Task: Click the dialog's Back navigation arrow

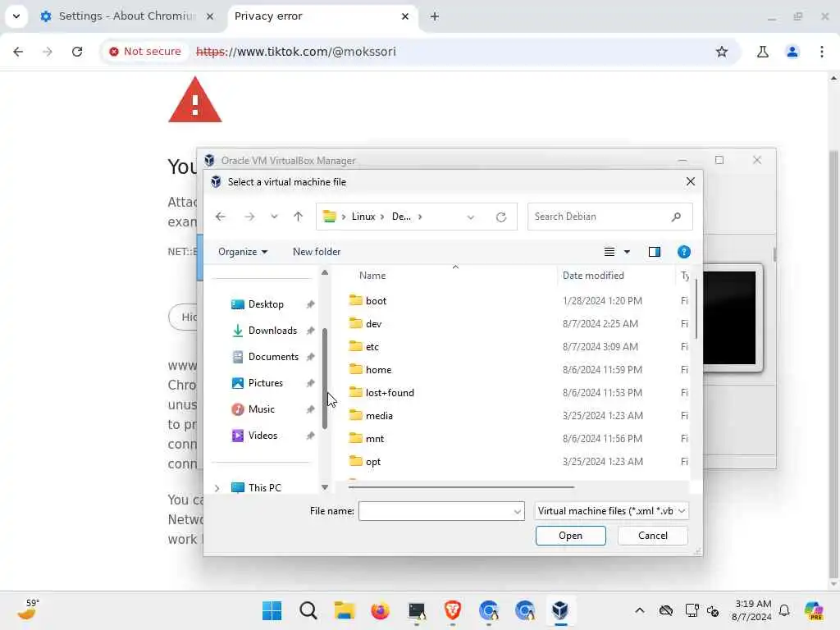Action: (x=220, y=217)
